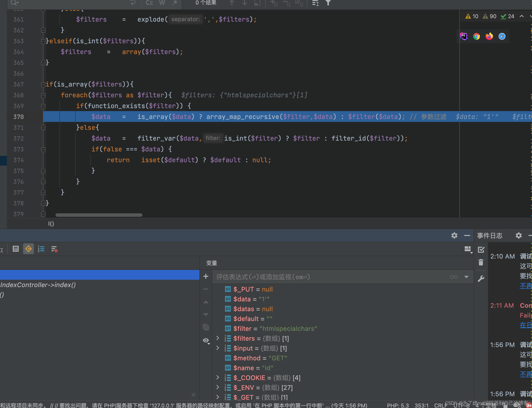Open in Firefox browser icon
The width and height of the screenshot is (532, 408).
point(489,37)
